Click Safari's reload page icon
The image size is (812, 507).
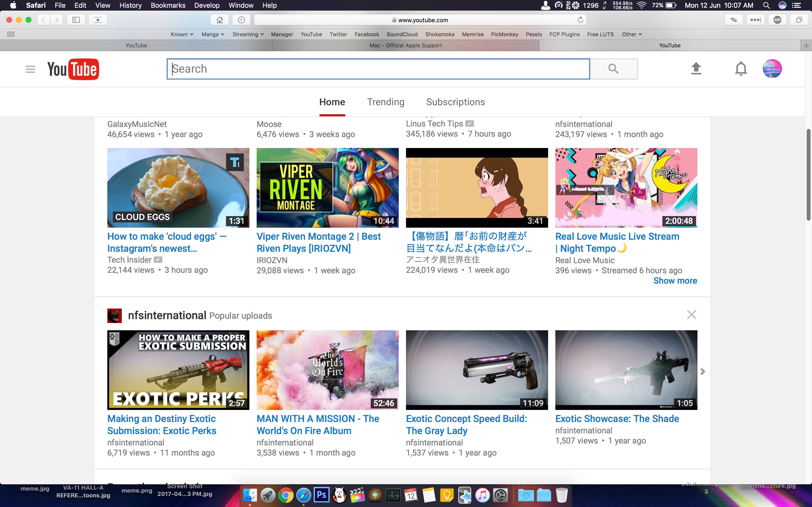(580, 20)
